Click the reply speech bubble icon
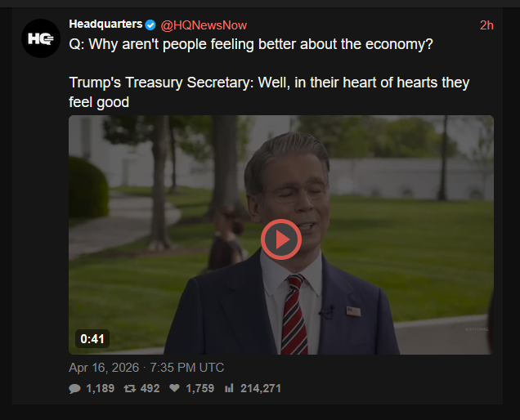Viewport: 520px width, 420px height. click(x=74, y=388)
